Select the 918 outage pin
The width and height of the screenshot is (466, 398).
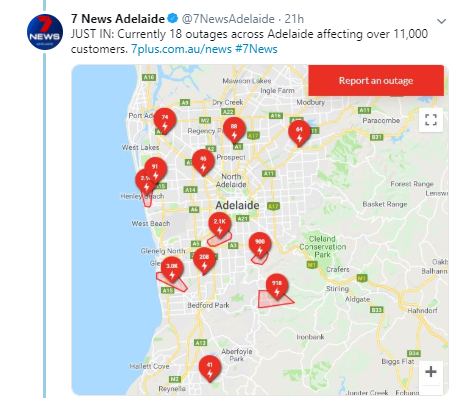click(x=277, y=287)
